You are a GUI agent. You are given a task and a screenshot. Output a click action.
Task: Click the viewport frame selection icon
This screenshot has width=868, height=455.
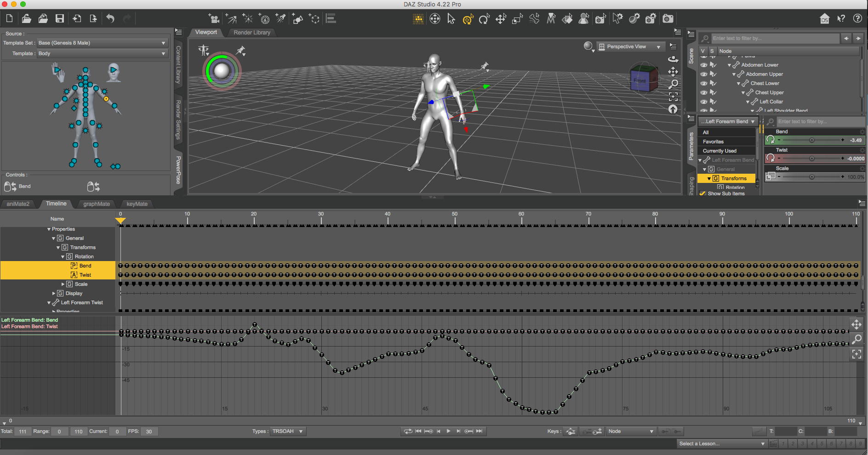tap(673, 97)
